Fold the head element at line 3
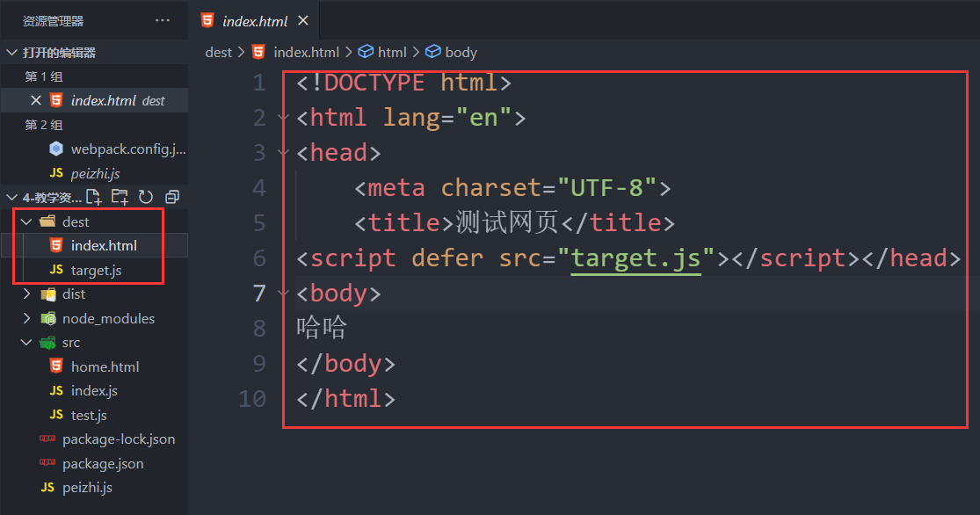 pyautogui.click(x=282, y=153)
